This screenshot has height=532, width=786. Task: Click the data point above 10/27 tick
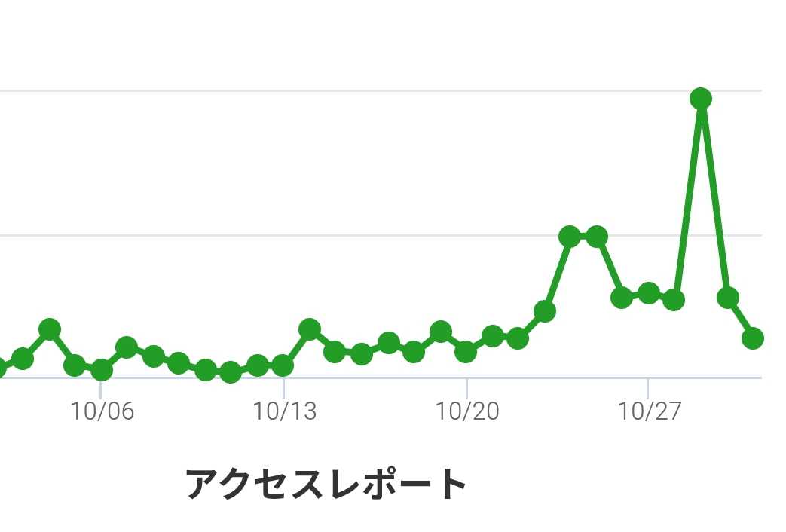coord(648,292)
